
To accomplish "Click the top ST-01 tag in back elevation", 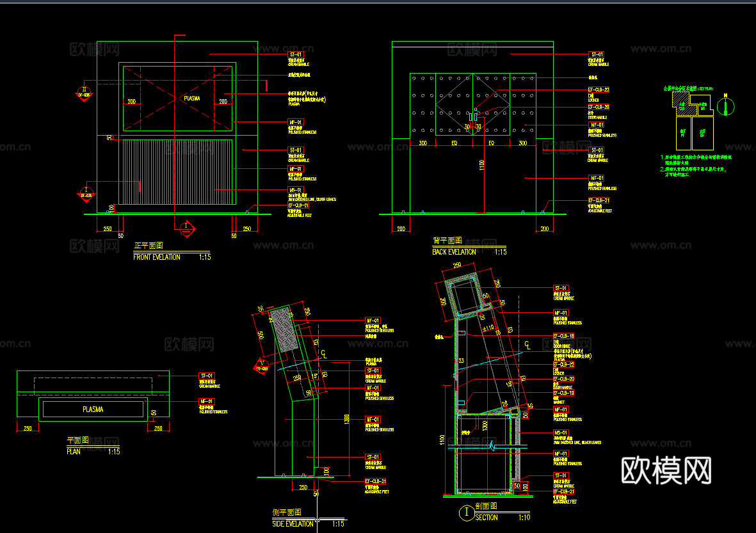I will click(x=597, y=54).
